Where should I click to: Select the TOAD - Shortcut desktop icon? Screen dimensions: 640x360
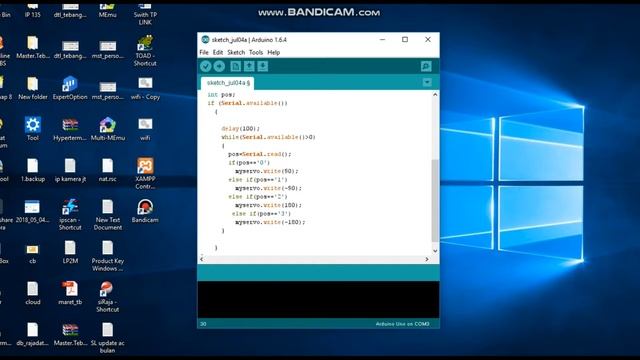[145, 51]
